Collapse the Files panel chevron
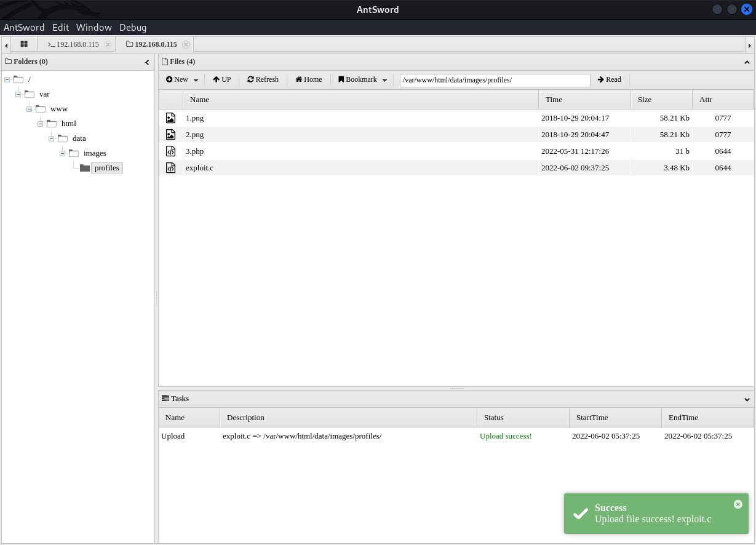 click(x=747, y=62)
